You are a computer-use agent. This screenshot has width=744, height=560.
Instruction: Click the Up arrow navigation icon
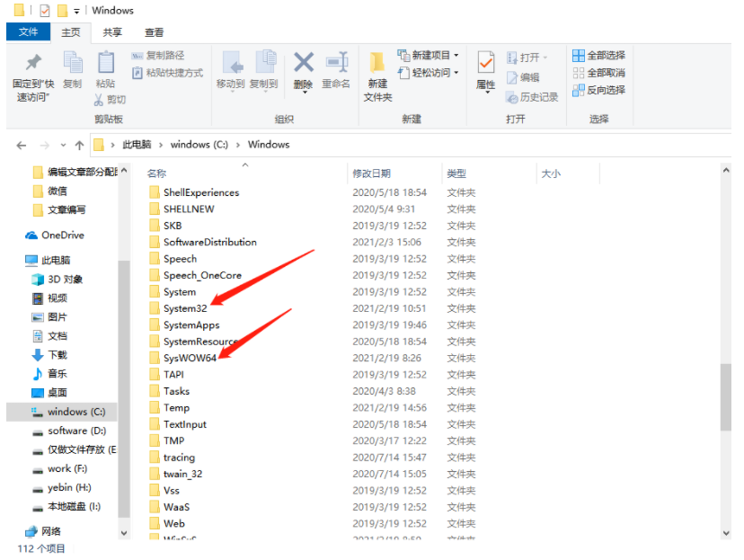click(x=79, y=145)
